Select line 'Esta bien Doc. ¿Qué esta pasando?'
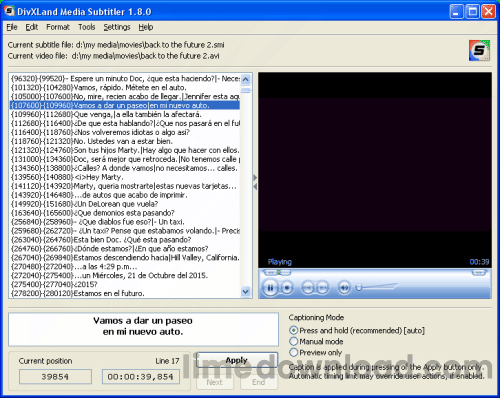 tap(125, 240)
